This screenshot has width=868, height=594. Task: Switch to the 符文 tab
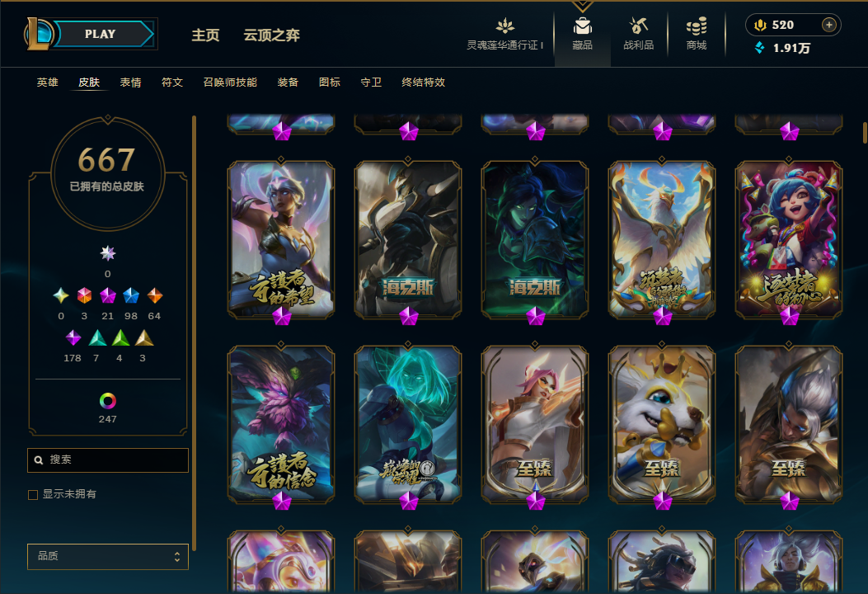point(172,82)
